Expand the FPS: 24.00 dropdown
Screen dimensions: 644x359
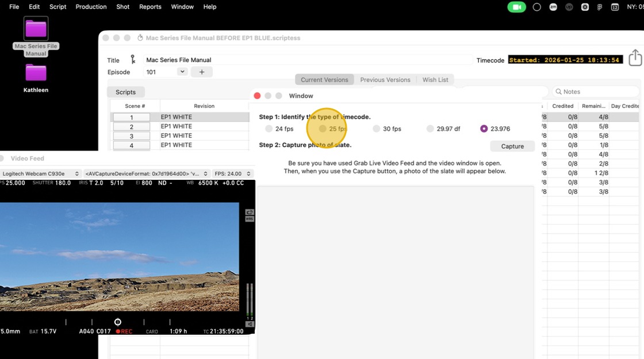(232, 173)
